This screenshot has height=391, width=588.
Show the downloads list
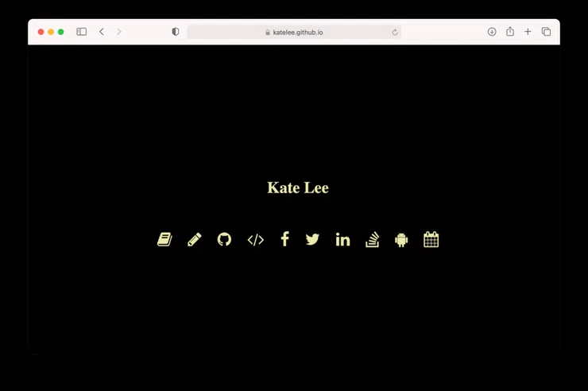[x=492, y=32]
